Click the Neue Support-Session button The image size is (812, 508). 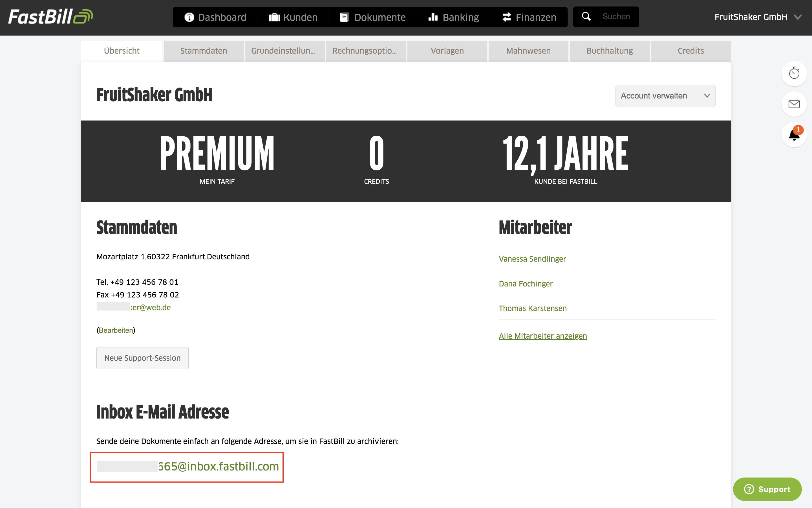[142, 358]
